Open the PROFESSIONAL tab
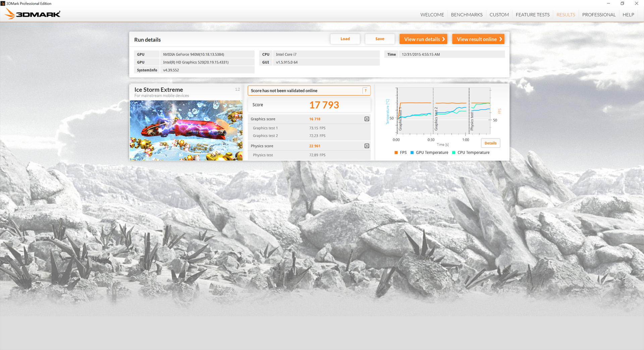 click(x=599, y=15)
